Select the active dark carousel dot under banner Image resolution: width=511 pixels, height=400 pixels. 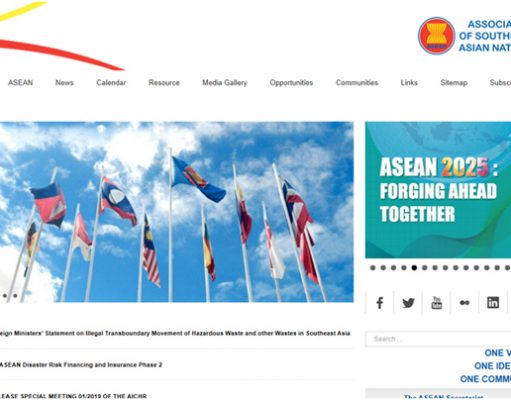[x=414, y=268]
